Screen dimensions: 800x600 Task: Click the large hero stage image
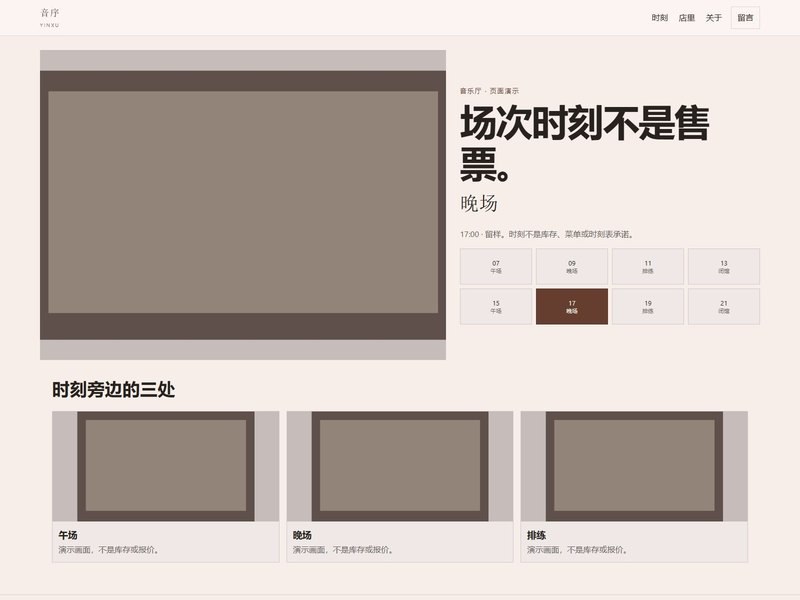click(243, 205)
